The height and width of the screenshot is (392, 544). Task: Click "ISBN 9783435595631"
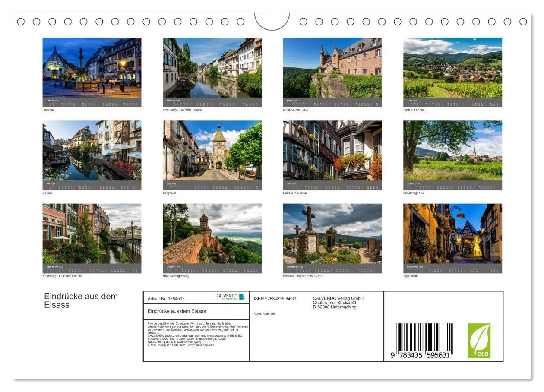click(275, 299)
